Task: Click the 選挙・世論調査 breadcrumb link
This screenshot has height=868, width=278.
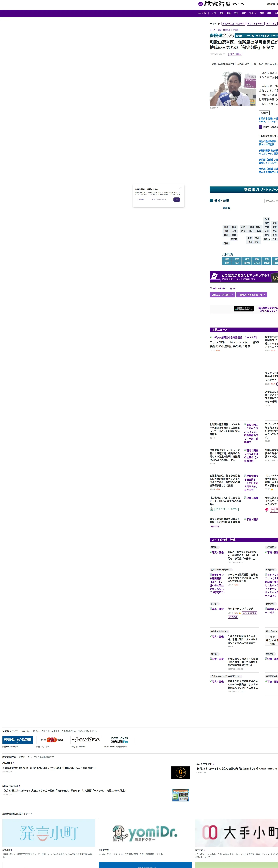Action: 224,30
